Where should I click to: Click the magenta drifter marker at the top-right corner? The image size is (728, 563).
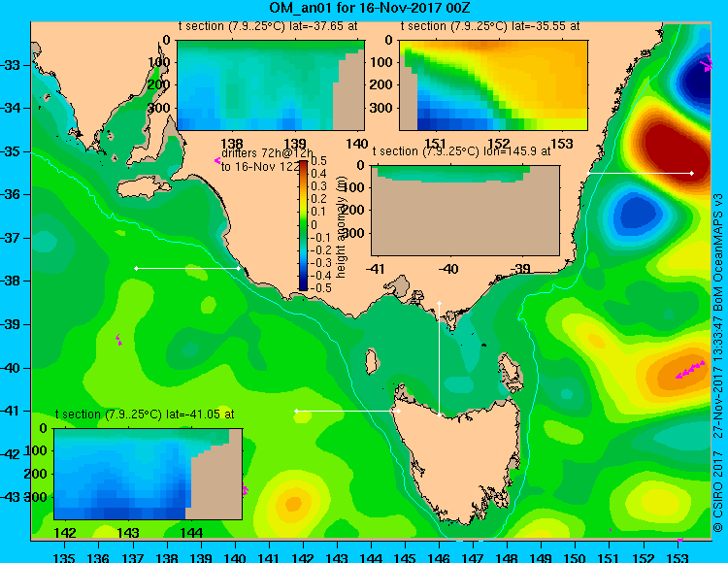coord(707,62)
